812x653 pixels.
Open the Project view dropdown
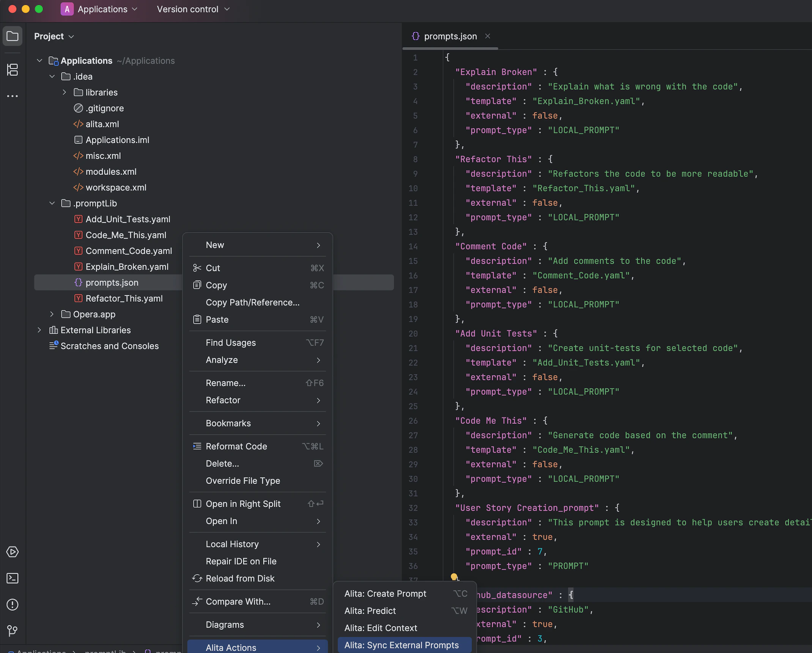(54, 36)
